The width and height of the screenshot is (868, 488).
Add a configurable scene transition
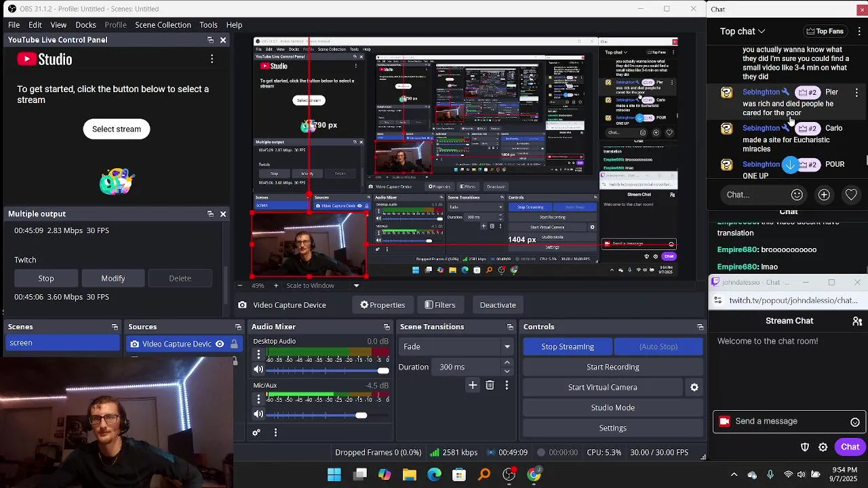click(x=473, y=385)
